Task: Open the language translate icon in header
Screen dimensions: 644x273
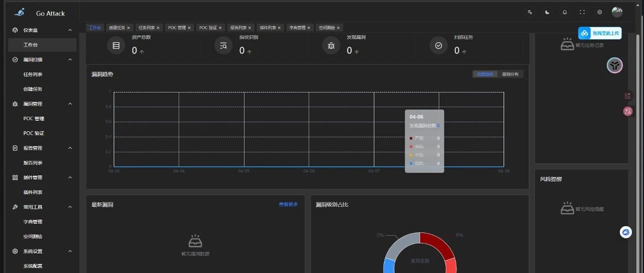Action: [x=530, y=12]
